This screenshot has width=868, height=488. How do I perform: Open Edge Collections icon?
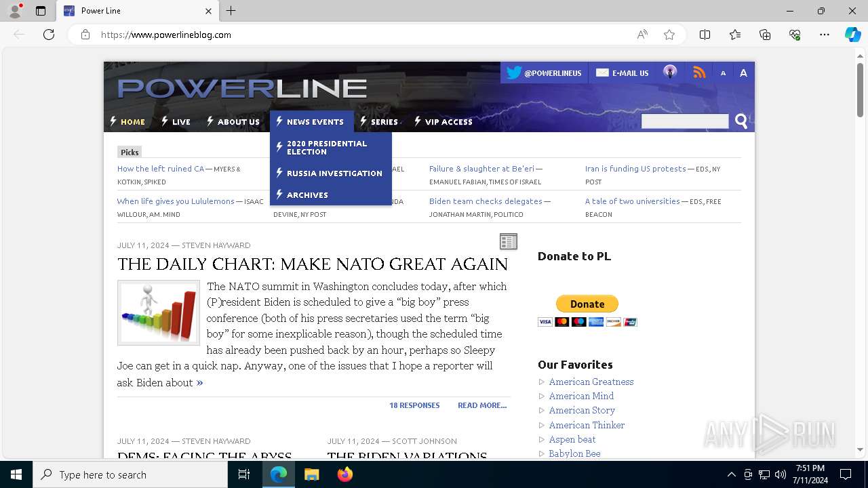point(765,35)
